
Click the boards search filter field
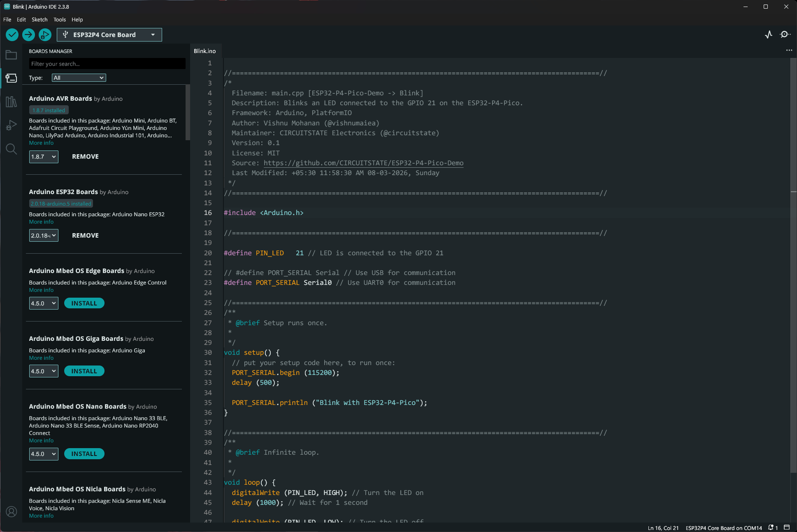point(107,64)
